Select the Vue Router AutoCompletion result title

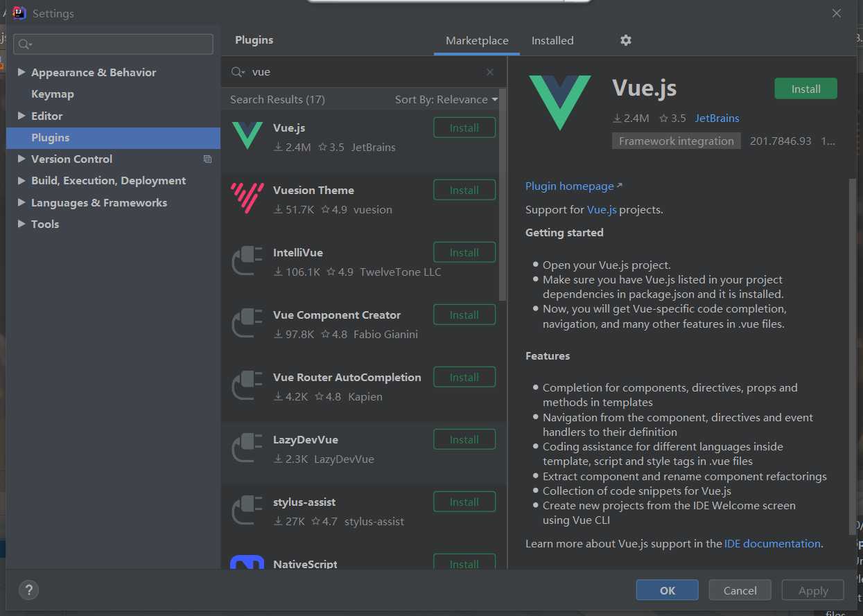347,378
